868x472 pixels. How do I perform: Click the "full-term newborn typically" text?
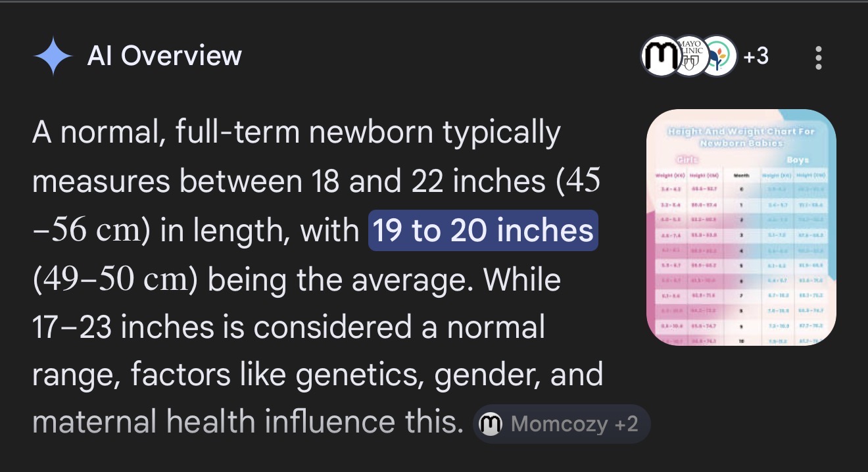pos(368,133)
